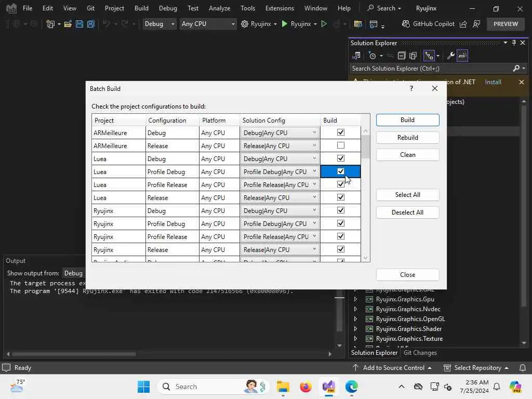Open the Extensions menu
The image size is (532, 399).
pos(280,8)
